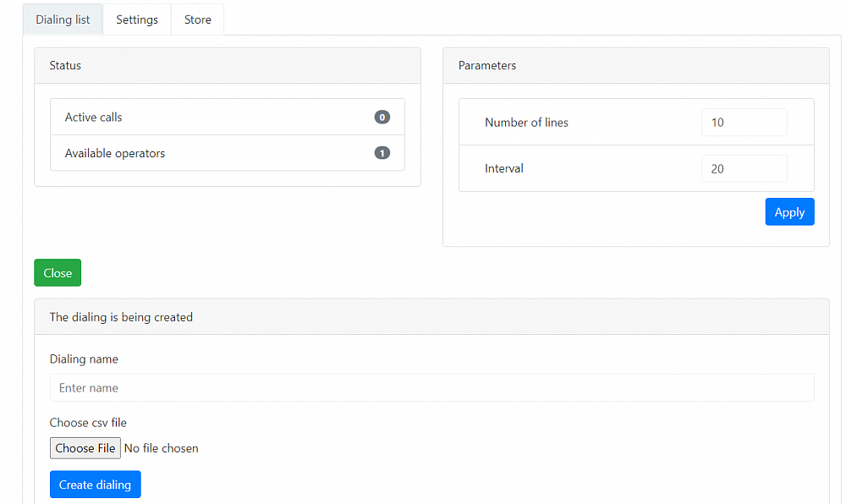Click the dialing creation header text
Viewport: 846px width, 504px height.
(120, 316)
